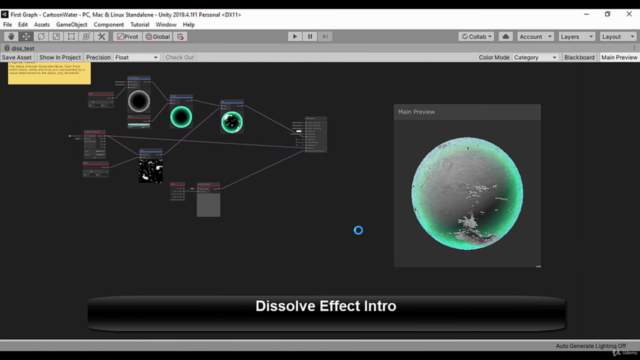Open the File menu
640x360 pixels.
7,25
